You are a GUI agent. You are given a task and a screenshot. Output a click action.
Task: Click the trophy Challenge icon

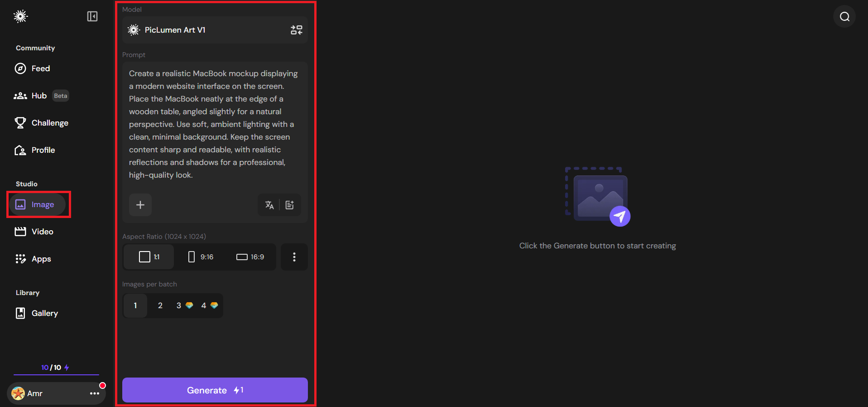coord(20,123)
